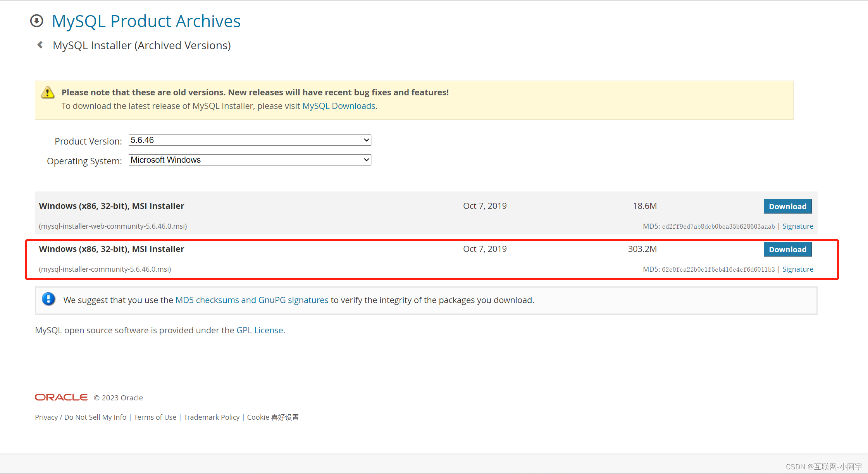Click the Privacy footer link
The image size is (868, 474).
46,417
